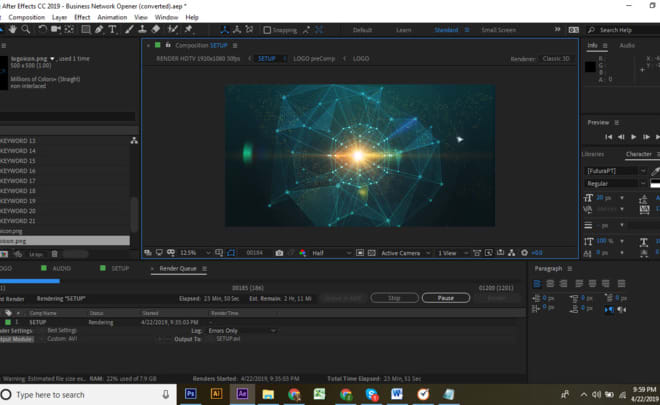This screenshot has height=405, width=660.
Task: Enable the Snapping checkbox
Action: pos(267,30)
